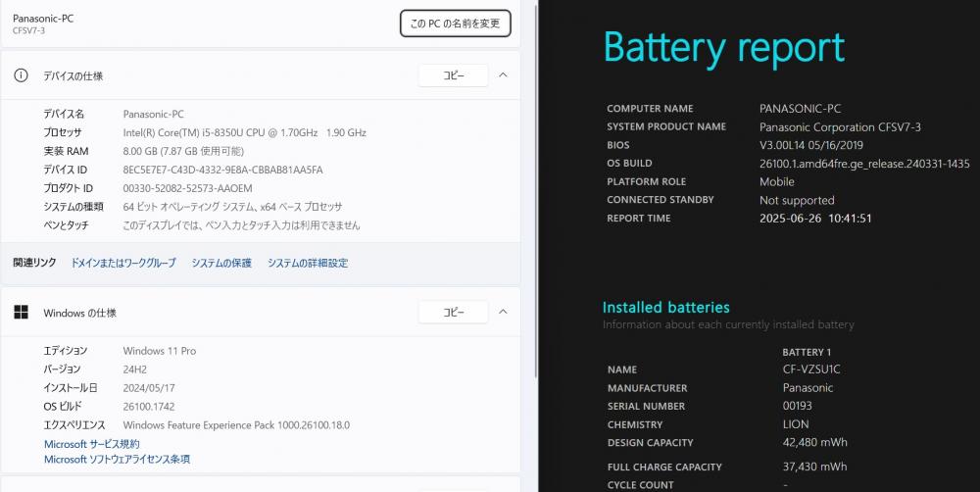This screenshot has width=980, height=492.
Task: Select OS build value '26100.1742'
Action: 149,407
